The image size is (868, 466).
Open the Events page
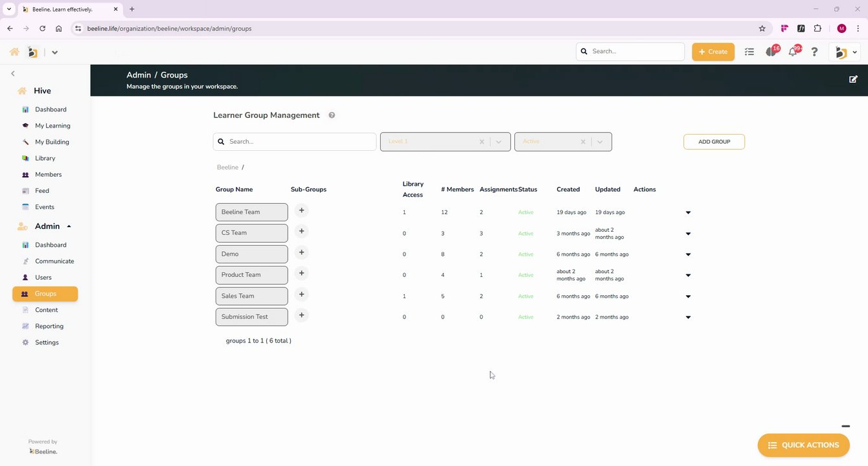point(45,207)
